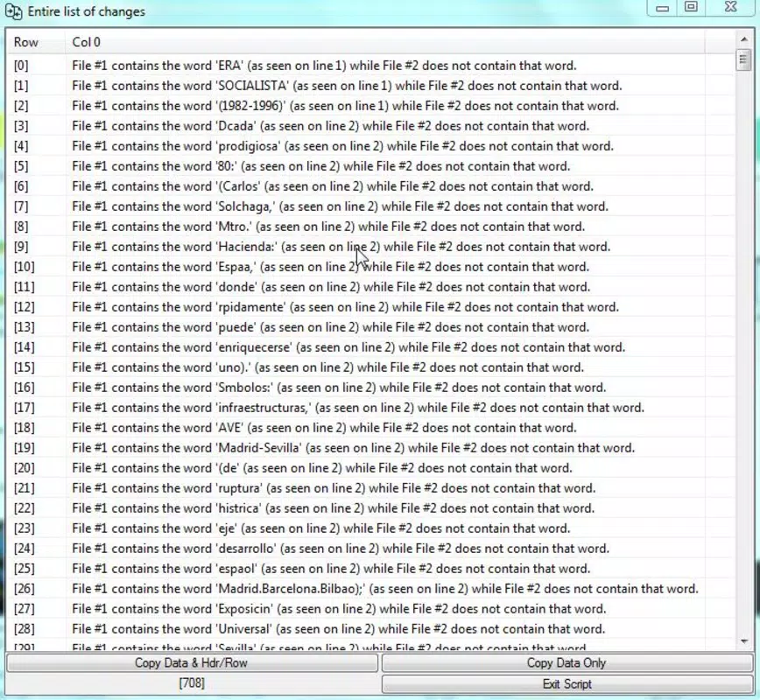Close the Entire list of changes window
The image size is (760, 700).
pyautogui.click(x=730, y=7)
